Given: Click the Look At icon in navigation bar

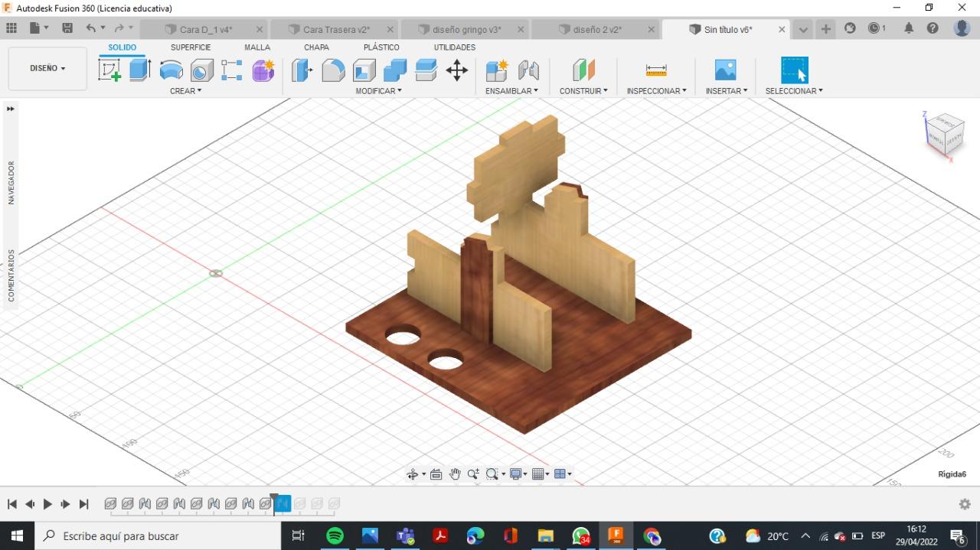Looking at the screenshot, I should 436,474.
